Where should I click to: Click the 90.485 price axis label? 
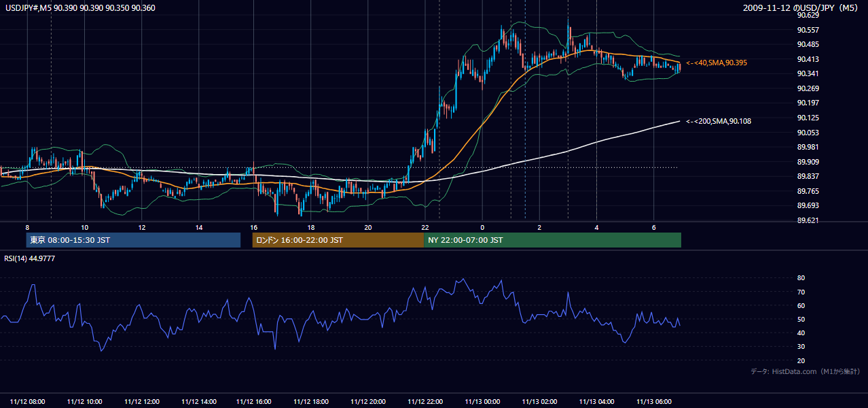click(x=808, y=44)
